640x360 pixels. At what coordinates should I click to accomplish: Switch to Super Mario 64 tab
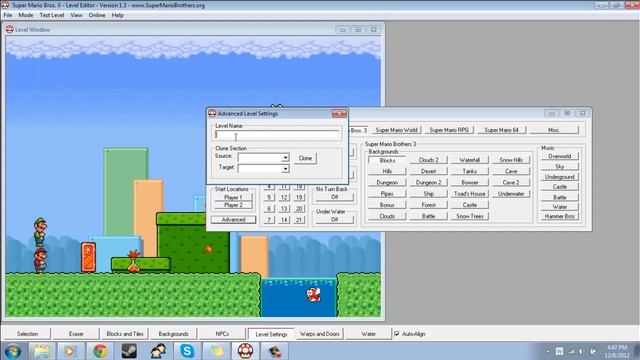[x=502, y=130]
